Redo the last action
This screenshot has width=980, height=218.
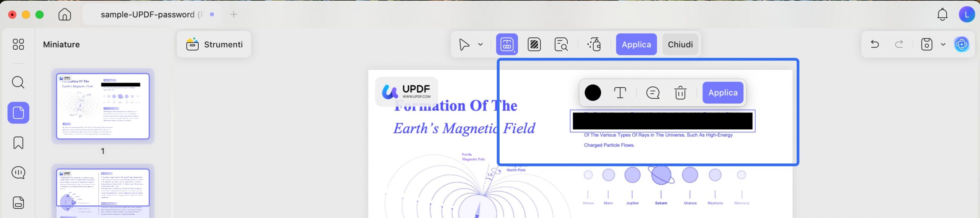[x=899, y=44]
